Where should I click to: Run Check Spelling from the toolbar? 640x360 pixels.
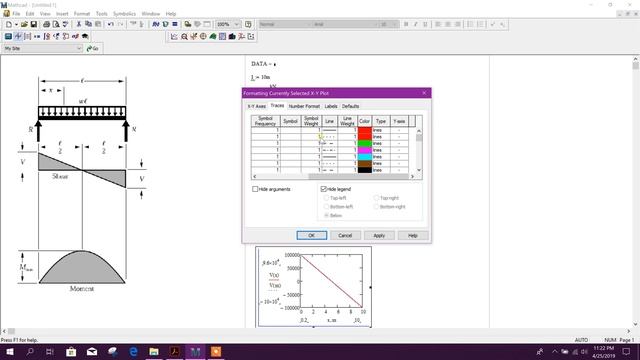pos(65,24)
